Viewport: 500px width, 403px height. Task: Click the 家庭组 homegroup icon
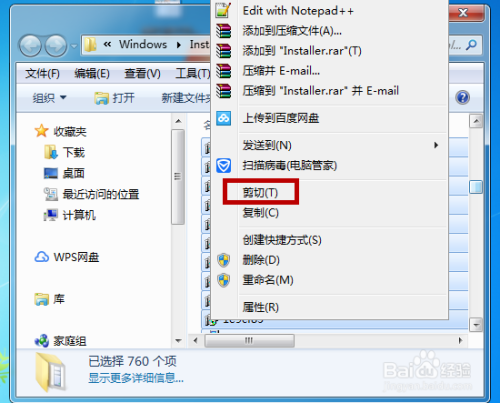(x=42, y=341)
